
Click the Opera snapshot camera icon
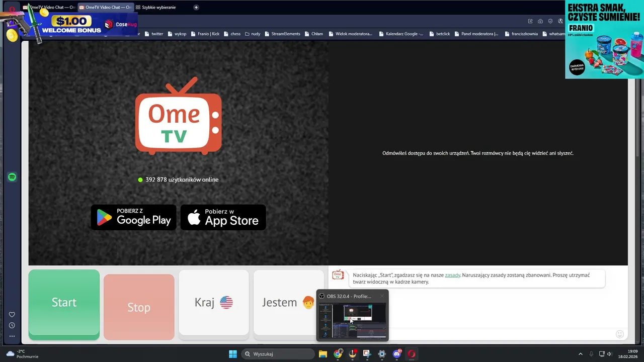(540, 21)
